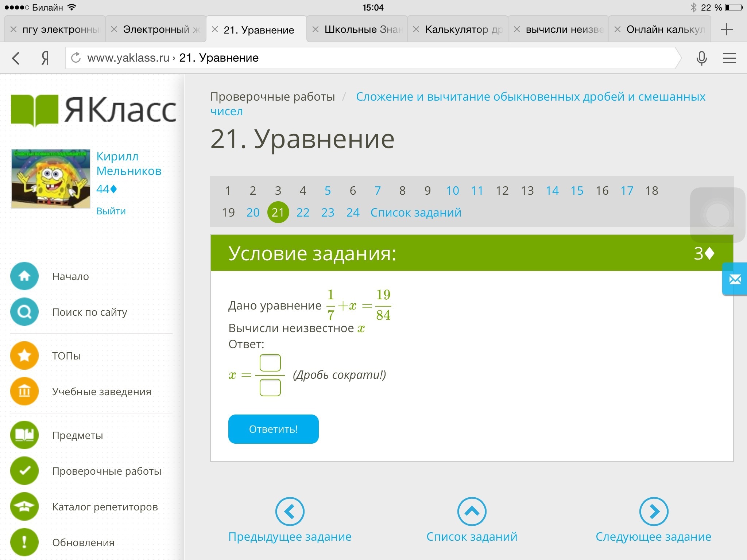The image size is (747, 560).
Task: Open the browser hamburger menu
Action: click(729, 58)
